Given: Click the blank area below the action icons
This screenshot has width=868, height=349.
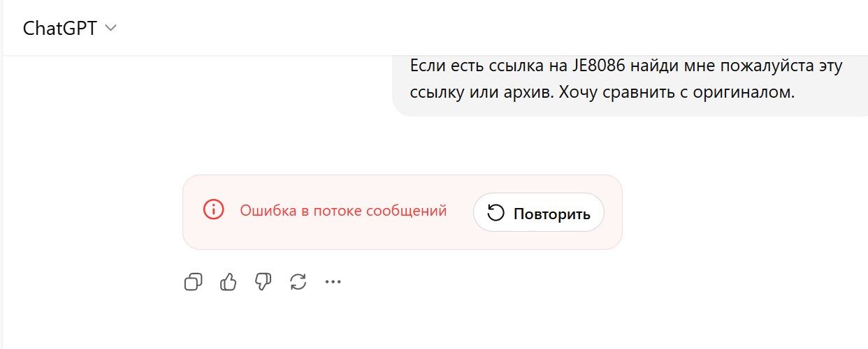Looking at the screenshot, I should coord(419,321).
